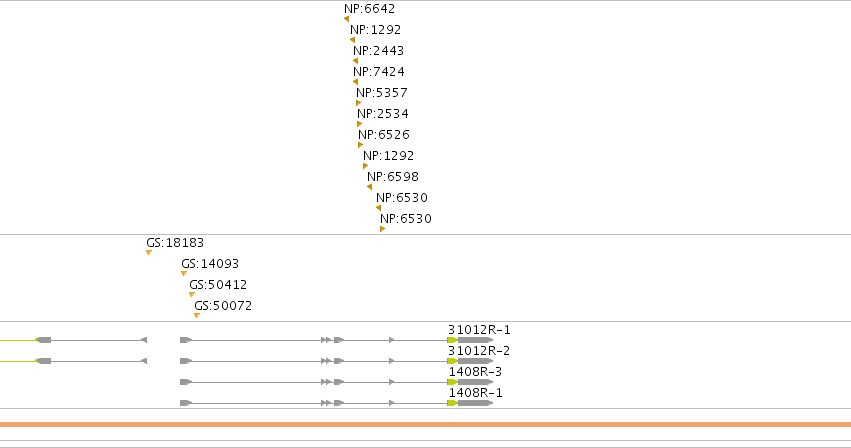The image size is (851, 448).
Task: Select the NP:6642 insertion label
Action: [x=370, y=9]
